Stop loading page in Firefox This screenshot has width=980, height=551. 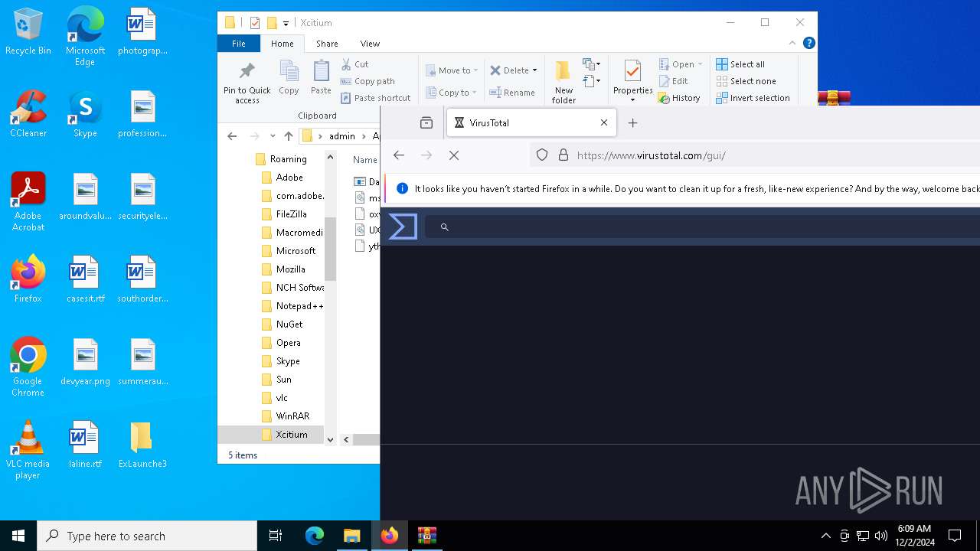pyautogui.click(x=454, y=155)
